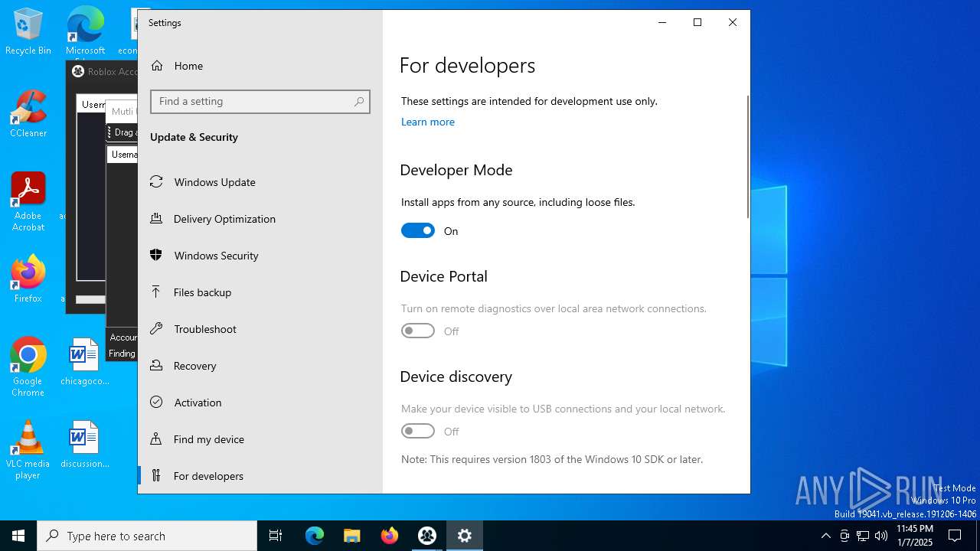Select Windows Security in sidebar
Screen dimensions: 980x551
(260, 255)
